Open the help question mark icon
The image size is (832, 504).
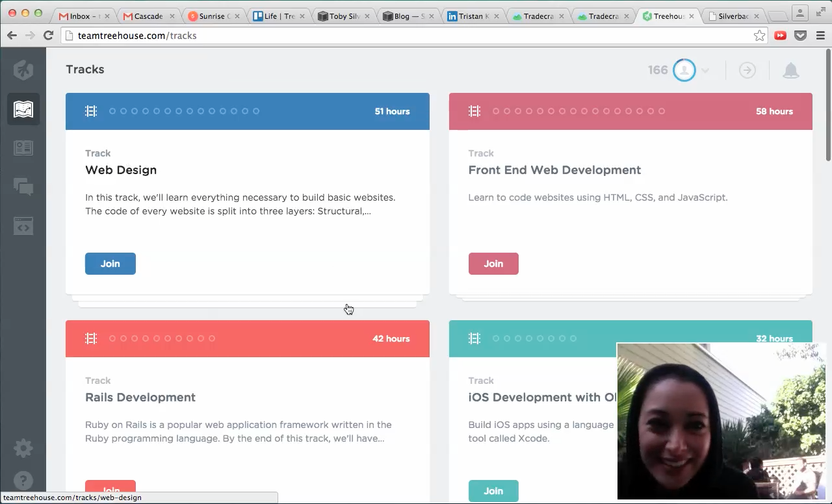pos(23,481)
